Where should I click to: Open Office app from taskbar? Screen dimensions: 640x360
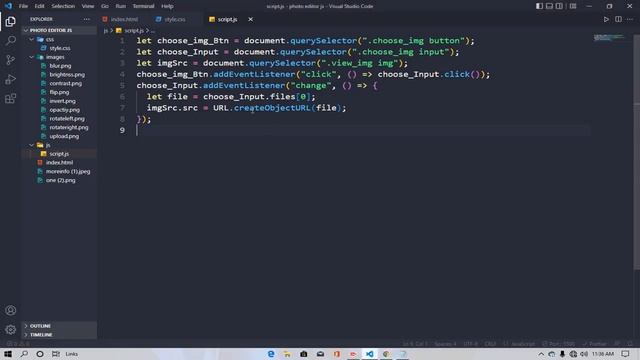click(337, 354)
